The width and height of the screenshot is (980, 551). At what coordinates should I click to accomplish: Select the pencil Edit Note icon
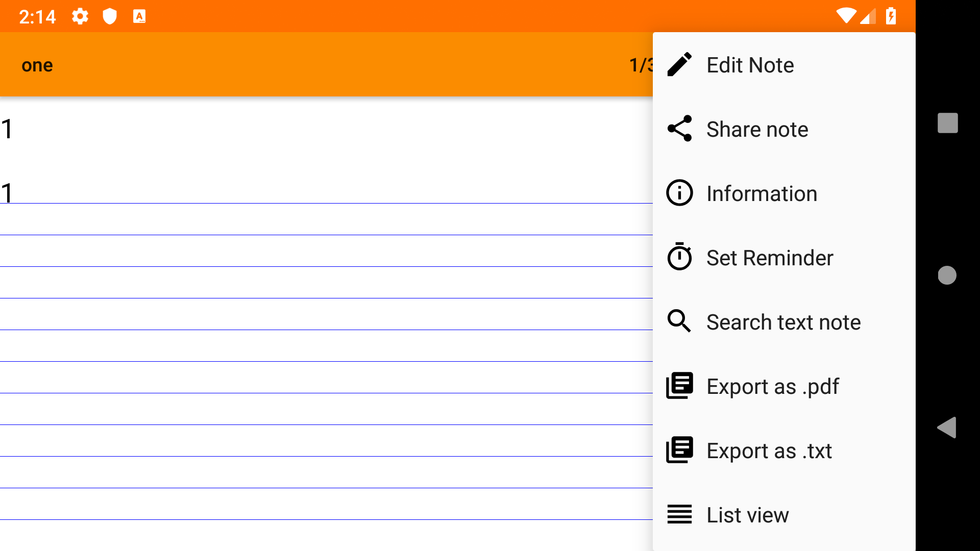click(x=679, y=65)
